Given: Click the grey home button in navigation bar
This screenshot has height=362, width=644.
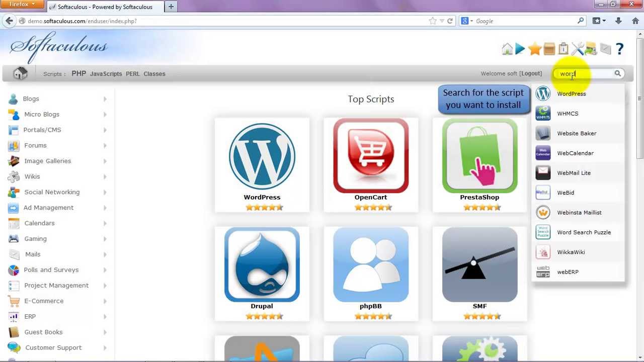Looking at the screenshot, I should point(20,73).
